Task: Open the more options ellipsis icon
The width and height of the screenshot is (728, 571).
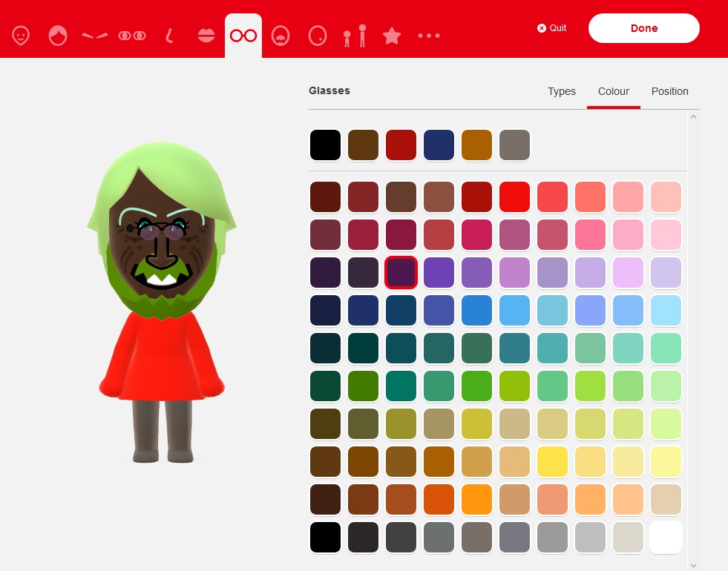Action: point(429,36)
